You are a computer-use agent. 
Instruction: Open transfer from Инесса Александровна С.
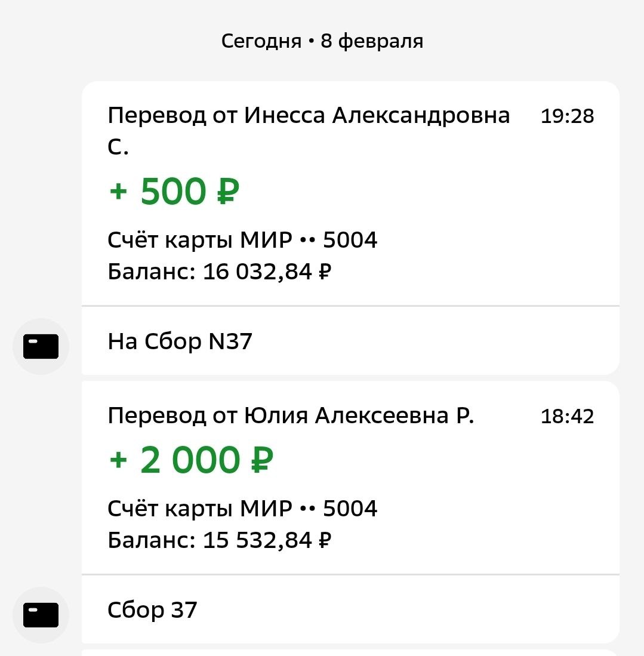point(309,116)
